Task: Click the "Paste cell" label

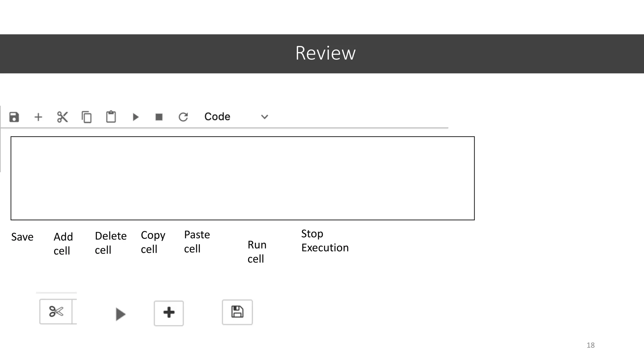Action: [x=197, y=242]
